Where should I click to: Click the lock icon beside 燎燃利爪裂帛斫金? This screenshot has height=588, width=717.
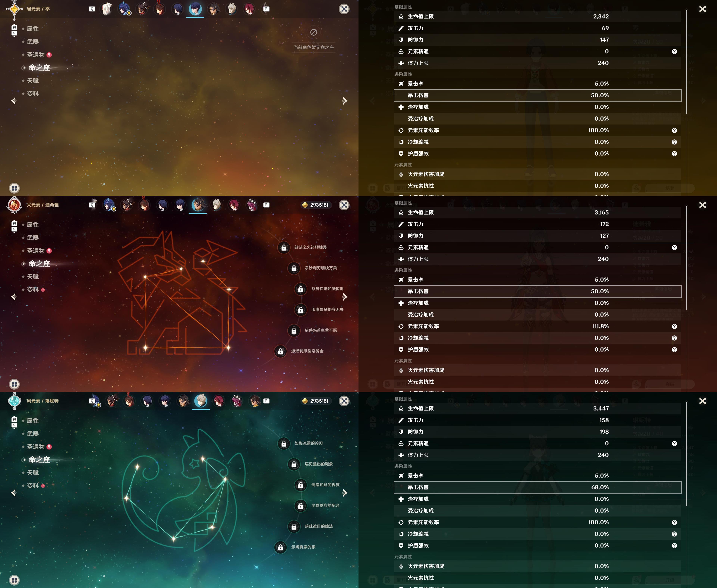pos(281,351)
